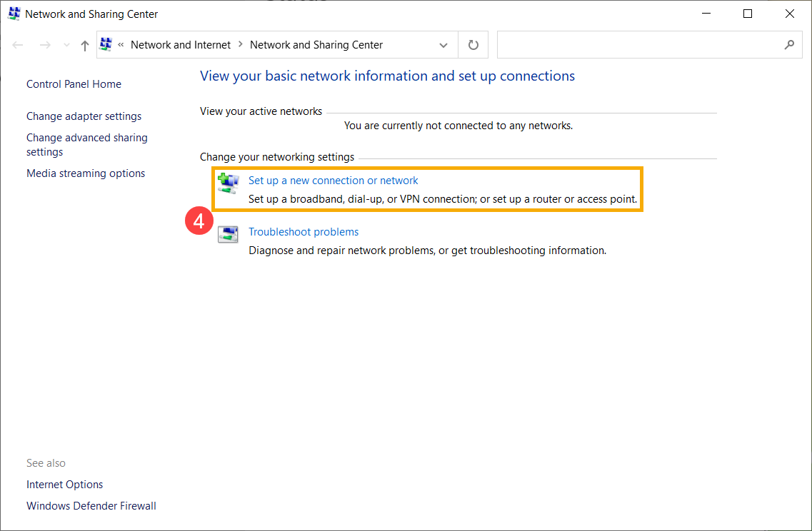This screenshot has width=812, height=531.
Task: Click the search magnifier icon
Action: click(x=788, y=45)
